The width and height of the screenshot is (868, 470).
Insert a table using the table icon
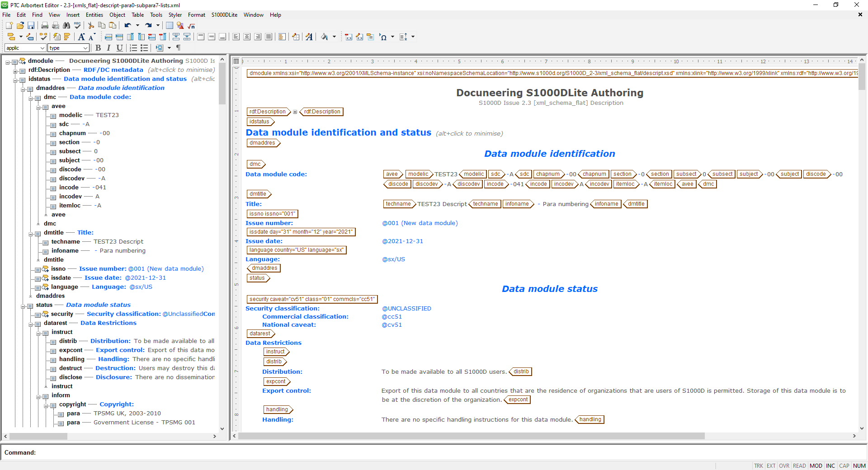point(169,26)
